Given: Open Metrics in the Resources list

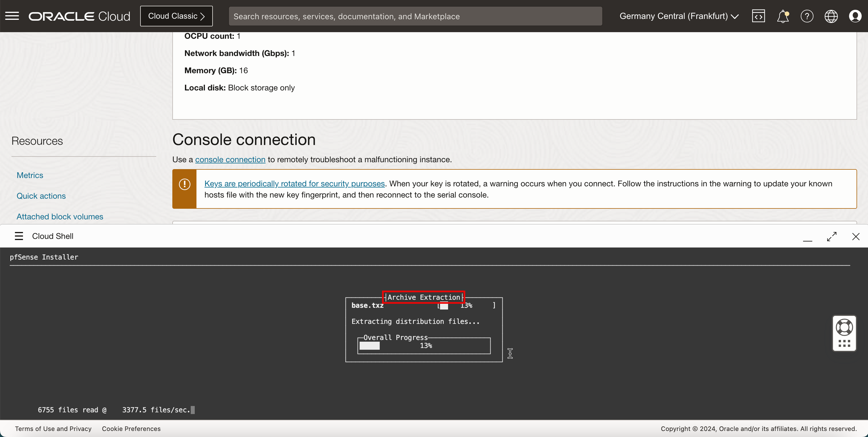Looking at the screenshot, I should [30, 175].
